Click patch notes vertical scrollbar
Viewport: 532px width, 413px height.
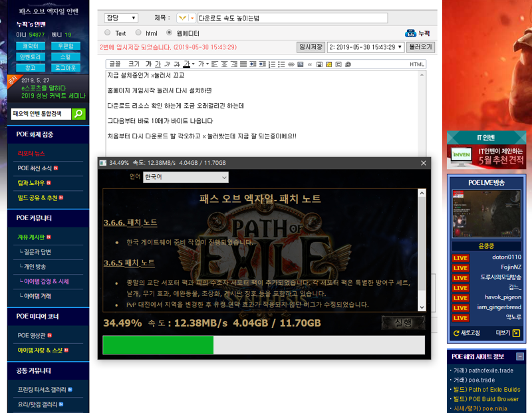tap(422, 250)
